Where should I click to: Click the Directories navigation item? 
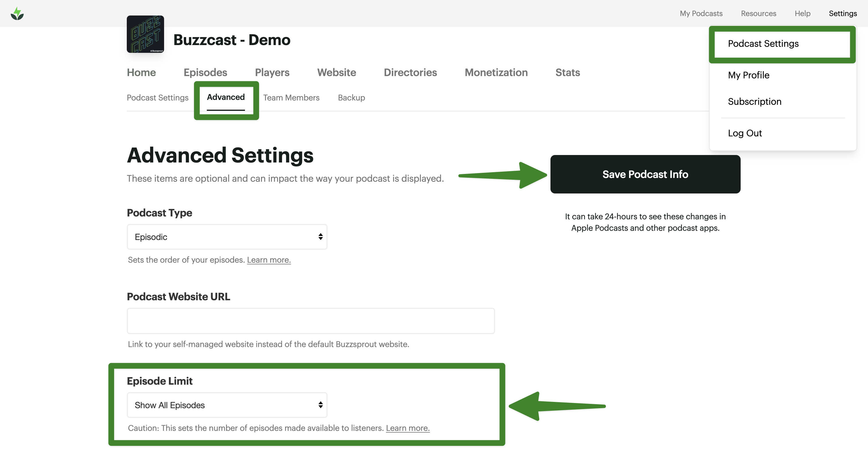(410, 73)
